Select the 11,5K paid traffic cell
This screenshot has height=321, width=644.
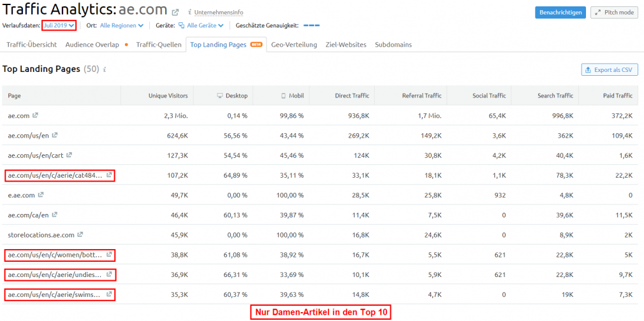click(x=624, y=215)
